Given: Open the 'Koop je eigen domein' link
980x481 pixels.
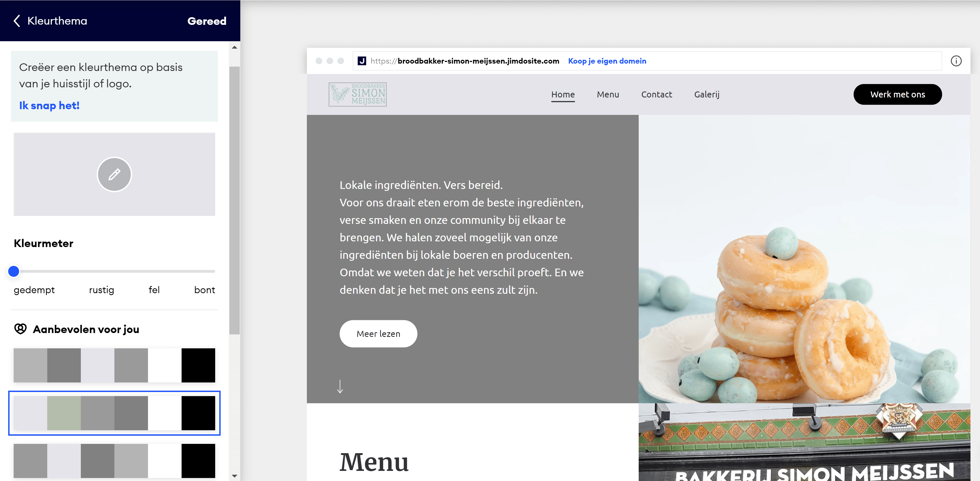Looking at the screenshot, I should click(607, 61).
